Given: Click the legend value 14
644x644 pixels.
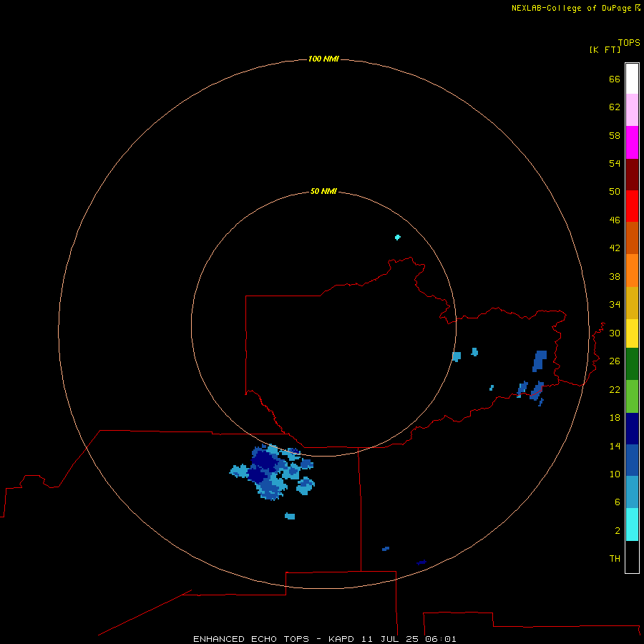Looking at the screenshot, I should 615,446.
